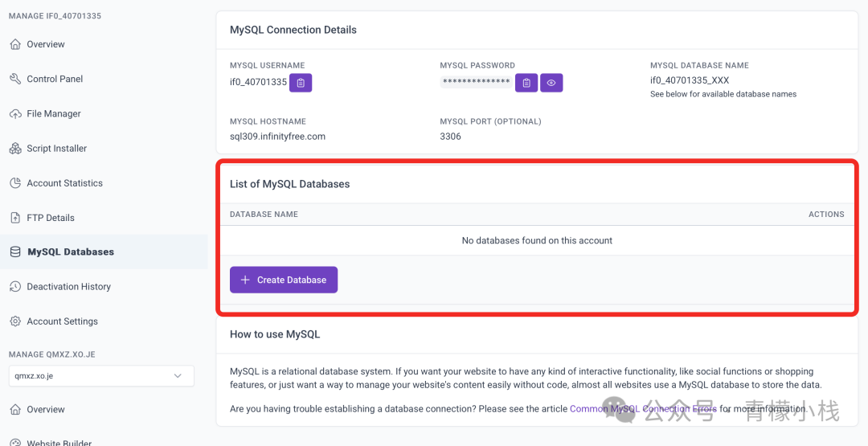The image size is (868, 446).
Task: Reveal the hidden MySQL password
Action: coord(551,83)
